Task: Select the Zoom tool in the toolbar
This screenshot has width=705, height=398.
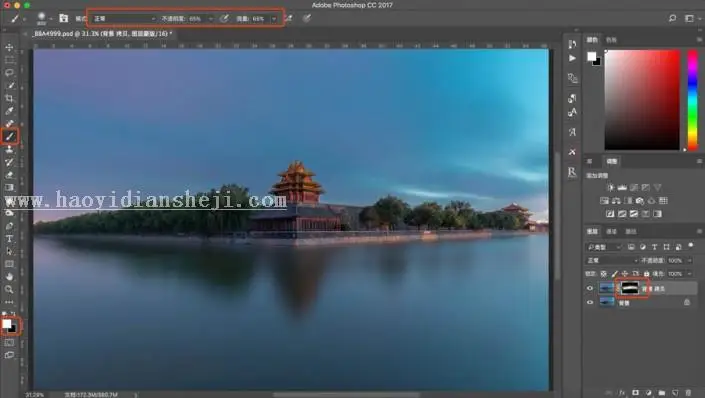Action: (x=9, y=289)
